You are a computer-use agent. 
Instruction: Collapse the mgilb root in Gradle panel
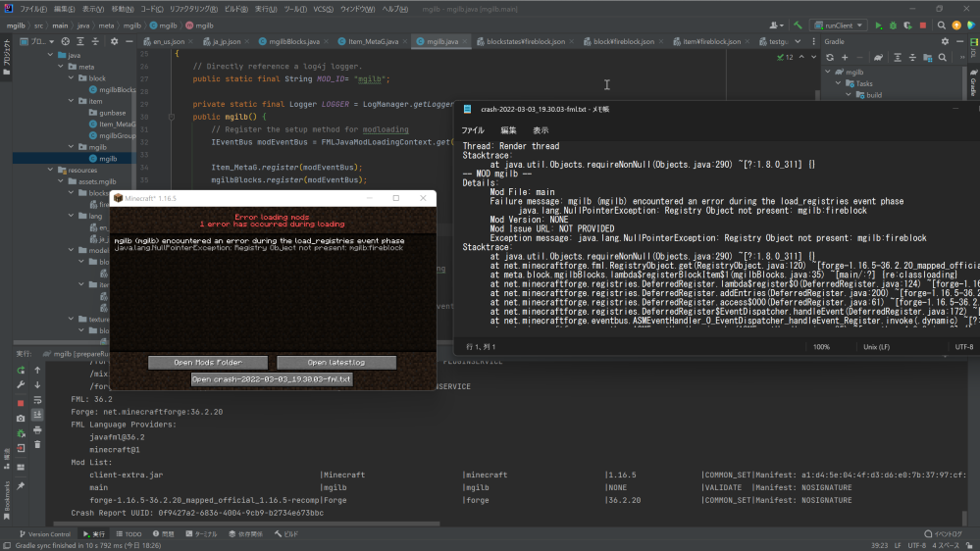click(x=828, y=72)
